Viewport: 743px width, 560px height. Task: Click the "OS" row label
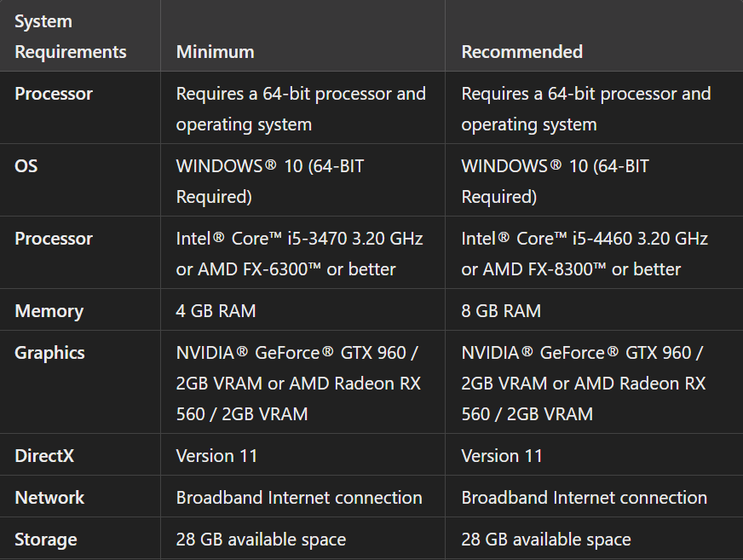pos(26,166)
